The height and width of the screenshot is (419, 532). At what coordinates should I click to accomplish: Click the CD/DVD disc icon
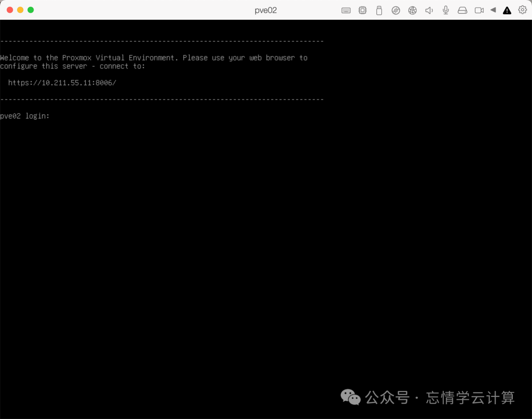click(x=396, y=10)
